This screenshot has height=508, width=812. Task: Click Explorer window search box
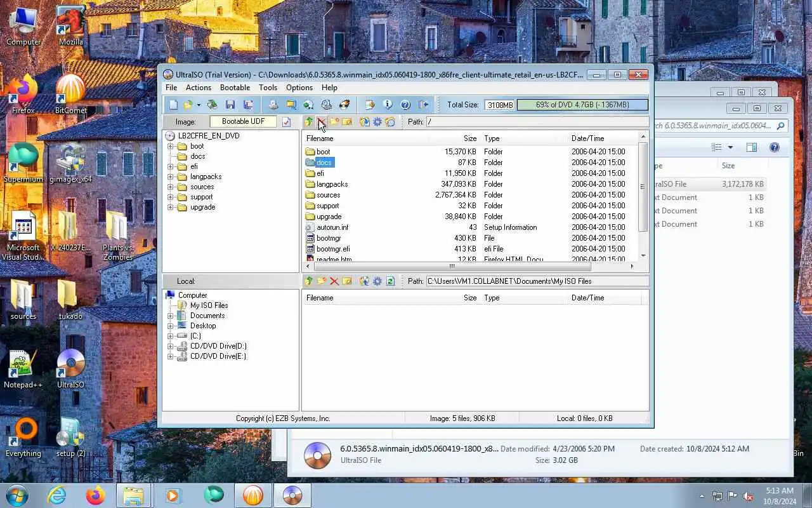(x=721, y=126)
